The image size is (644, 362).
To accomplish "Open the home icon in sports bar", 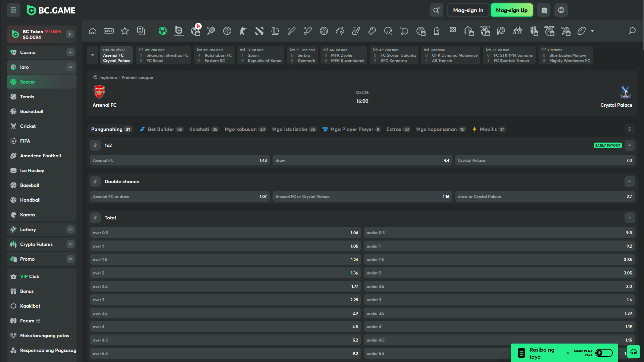I will (93, 31).
